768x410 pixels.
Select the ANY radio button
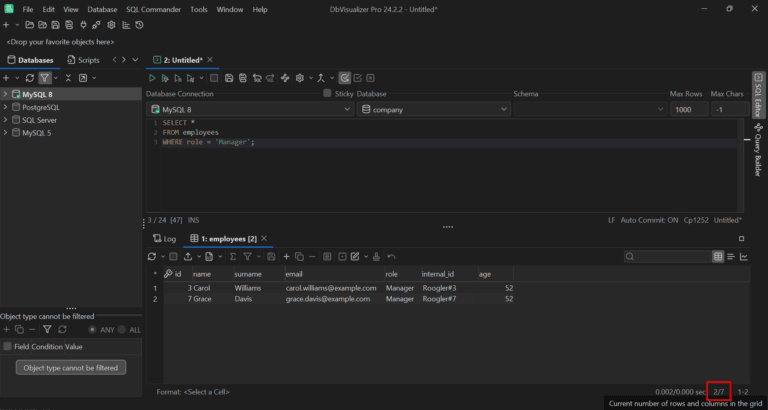[x=93, y=329]
